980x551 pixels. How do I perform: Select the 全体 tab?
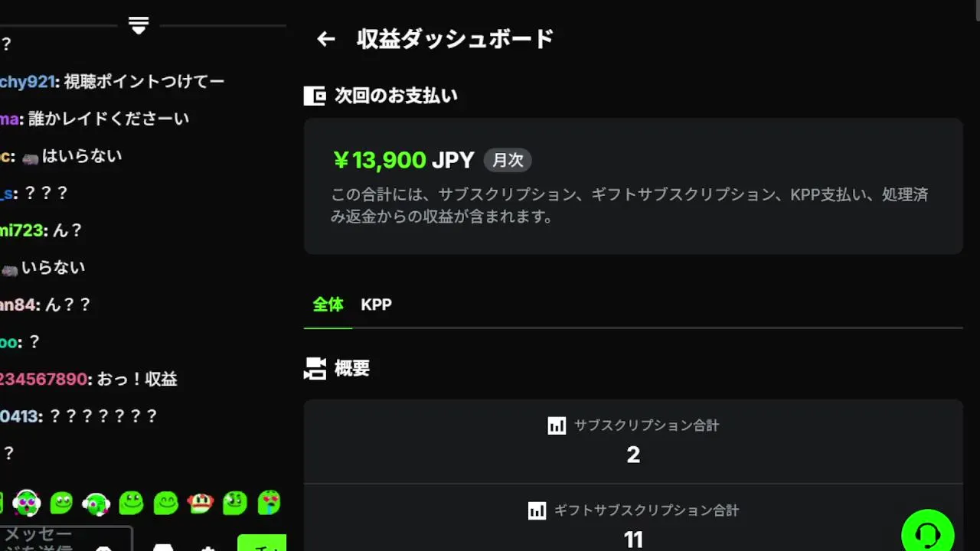tap(328, 305)
